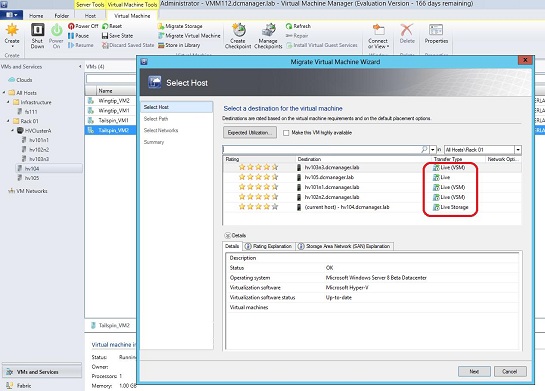
Task: Open the Home ribbon tab
Action: [36, 16]
